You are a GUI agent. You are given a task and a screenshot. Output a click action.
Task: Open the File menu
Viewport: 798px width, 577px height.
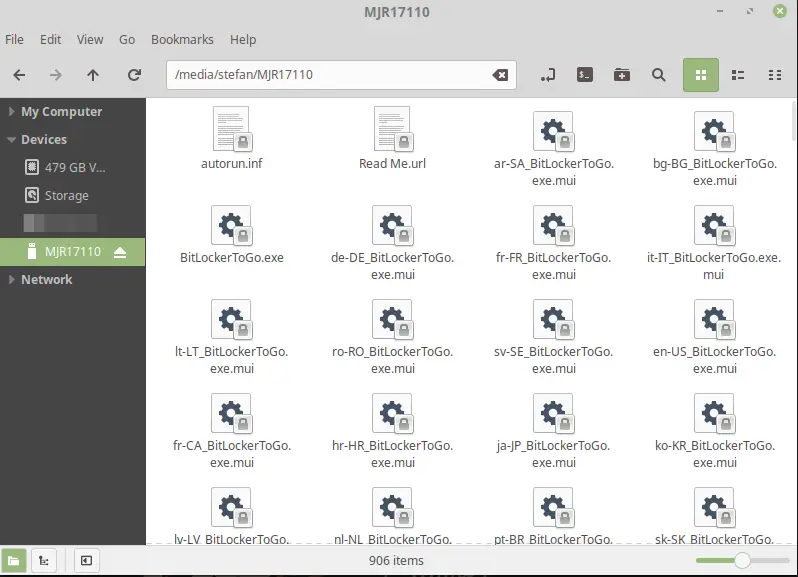coord(14,40)
